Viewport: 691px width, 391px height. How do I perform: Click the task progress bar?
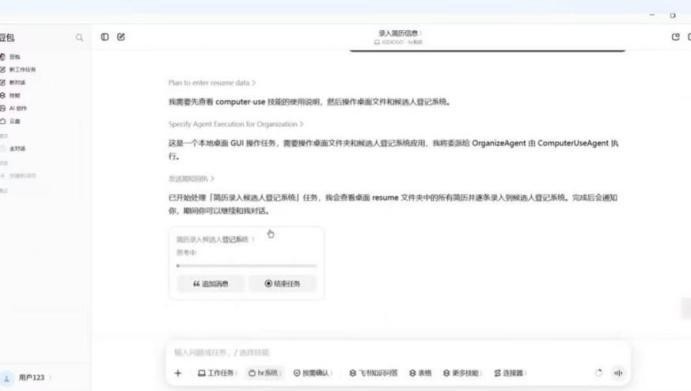pyautogui.click(x=246, y=266)
